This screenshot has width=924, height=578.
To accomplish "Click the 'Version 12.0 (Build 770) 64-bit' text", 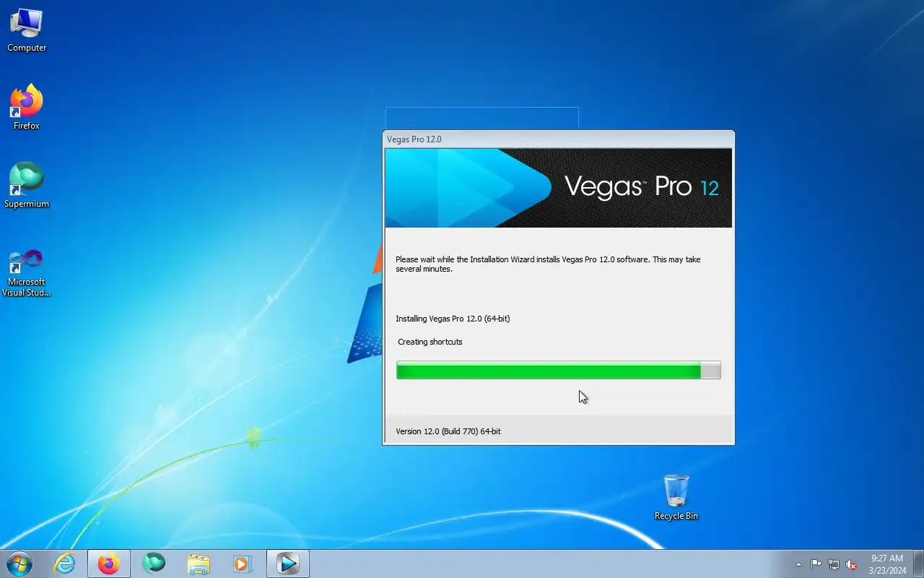I will [x=448, y=431].
